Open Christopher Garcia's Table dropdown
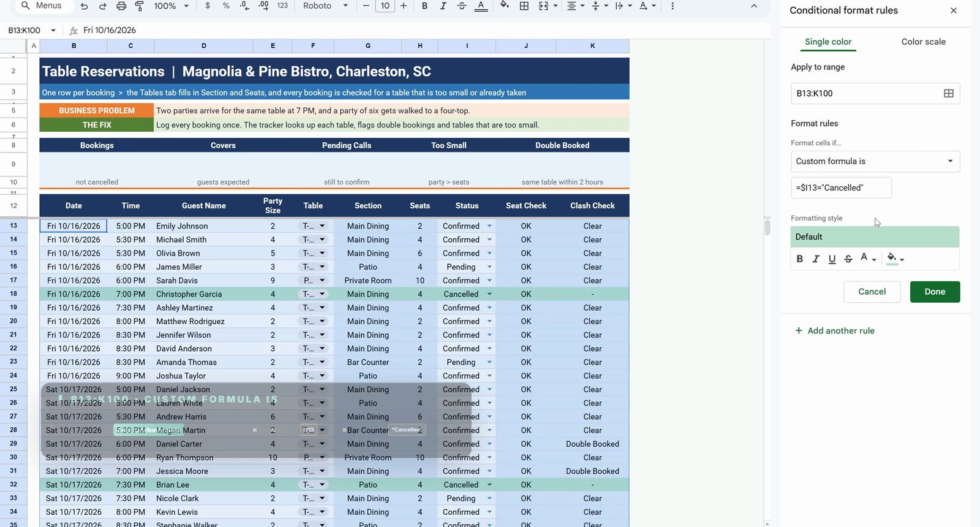Screen dimensions: 980x527 pos(322,294)
